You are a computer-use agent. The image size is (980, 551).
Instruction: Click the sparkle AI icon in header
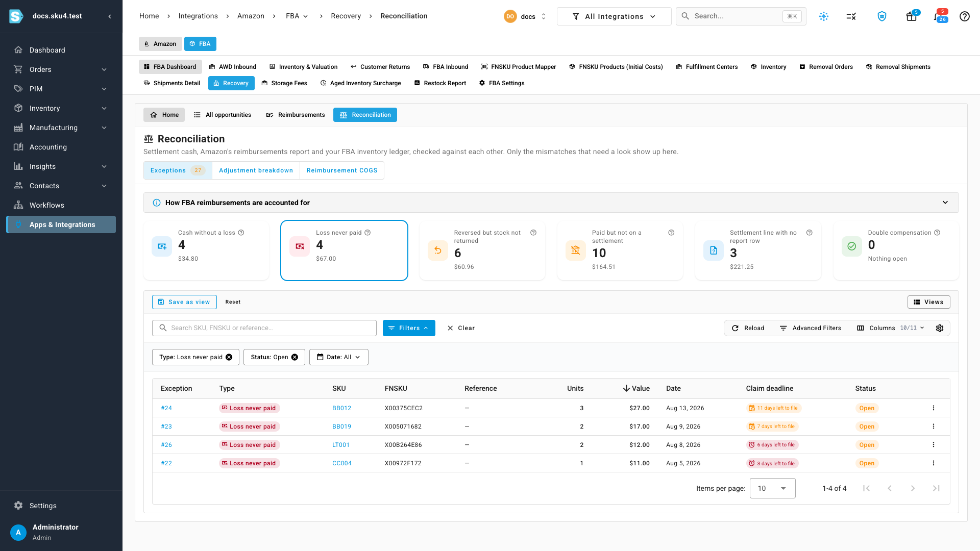click(823, 16)
